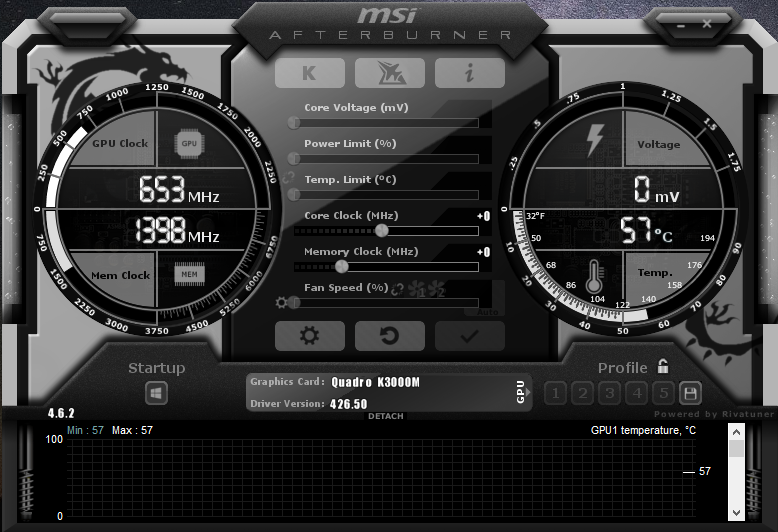This screenshot has height=532, width=778.
Task: Click the GPU chip icon in clock gauge
Action: 189,143
